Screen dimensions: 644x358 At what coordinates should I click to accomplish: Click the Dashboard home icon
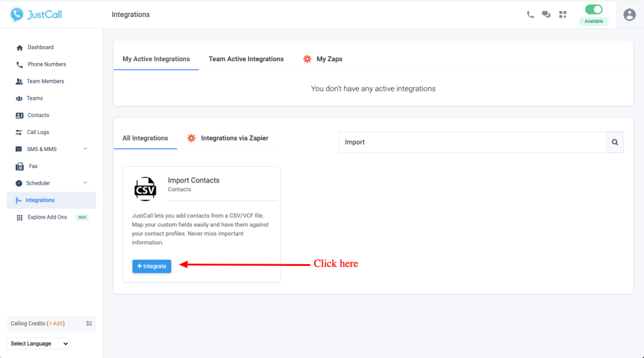click(x=19, y=47)
